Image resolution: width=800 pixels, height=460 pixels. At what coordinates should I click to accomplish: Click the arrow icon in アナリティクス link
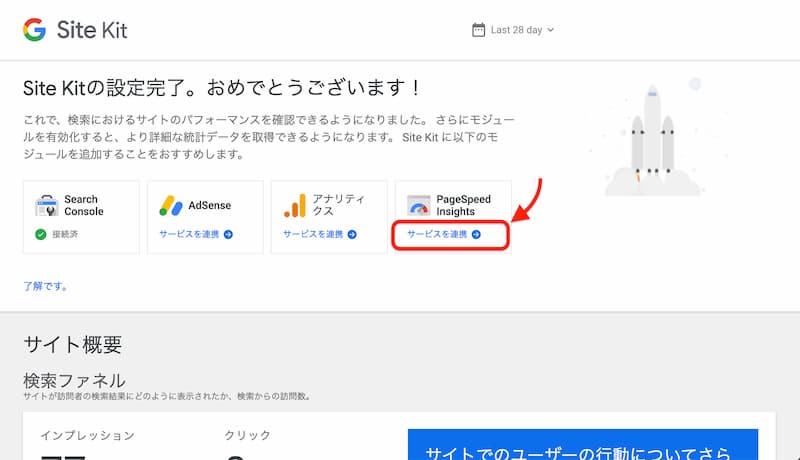tap(352, 234)
